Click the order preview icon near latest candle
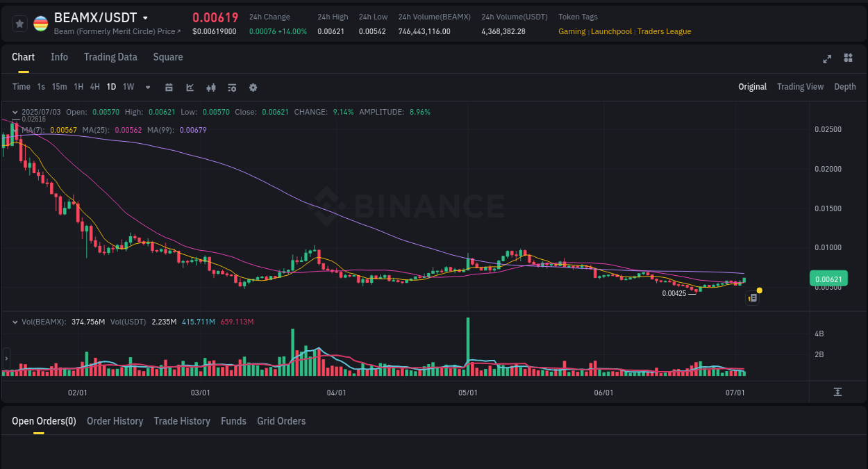This screenshot has width=868, height=469. [753, 297]
